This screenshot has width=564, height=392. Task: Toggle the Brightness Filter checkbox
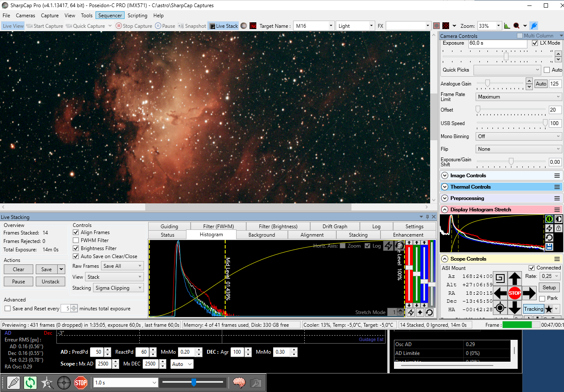pos(76,248)
